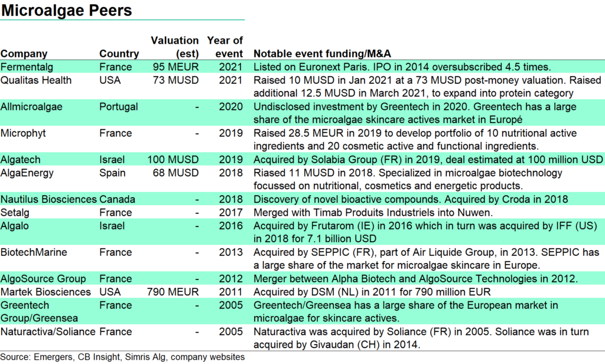Viewport: 605px width, 364px height.
Task: Select the 73 MUSD valuation cell
Action: (175, 80)
